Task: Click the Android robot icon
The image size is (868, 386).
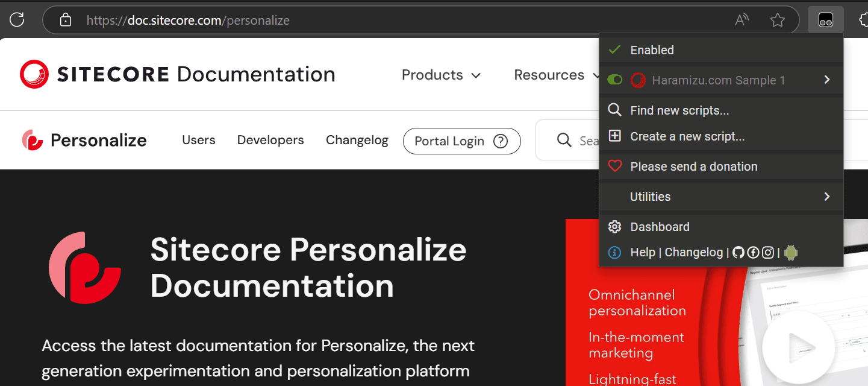Action: (x=790, y=253)
